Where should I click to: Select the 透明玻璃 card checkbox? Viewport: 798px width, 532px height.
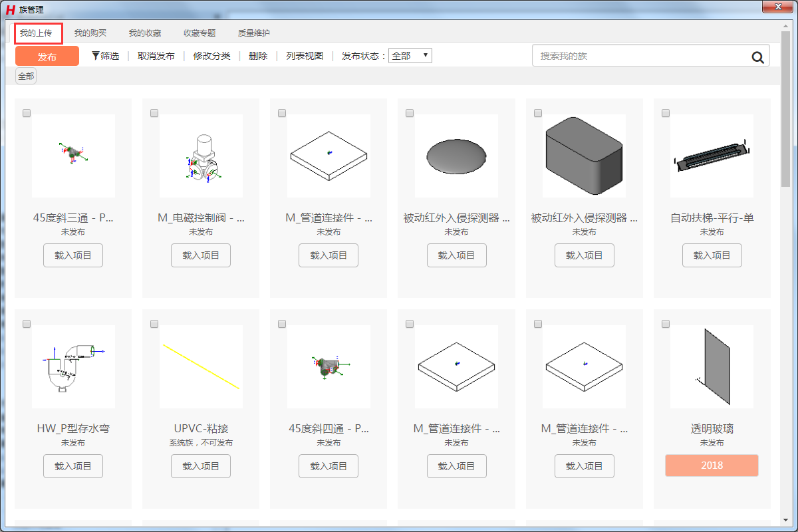(x=665, y=324)
